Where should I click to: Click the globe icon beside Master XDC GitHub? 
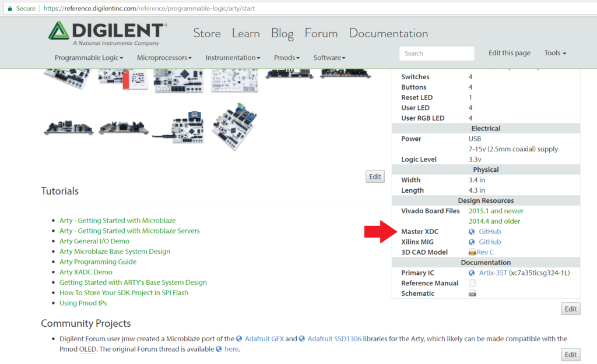(x=472, y=232)
